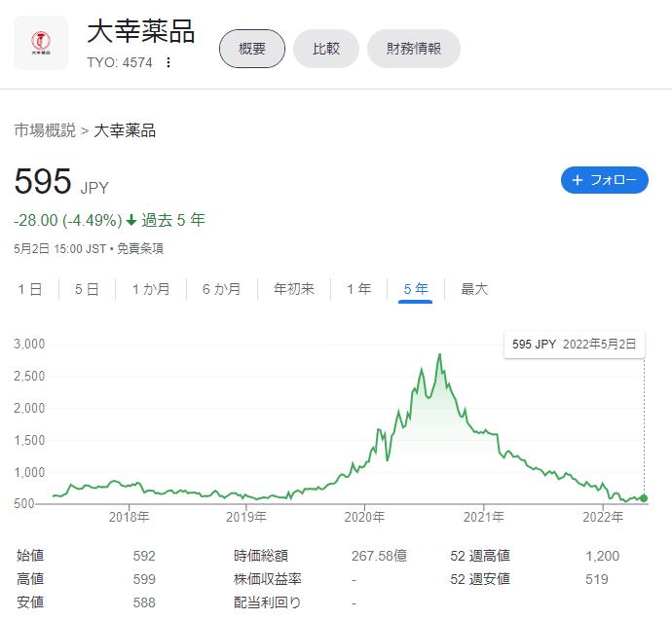
Task: Select the 1 か月 chart range
Action: (151, 289)
